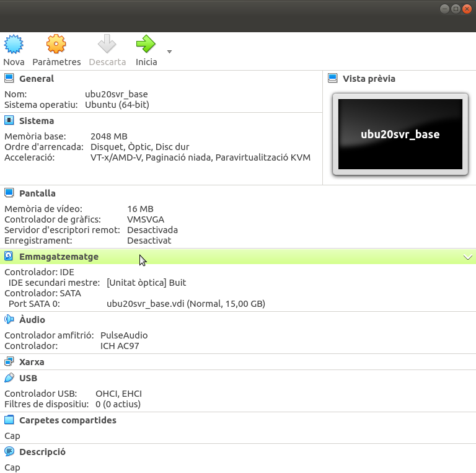Click the ubu20svr_base.vdi SATA disk entry

coord(185,304)
